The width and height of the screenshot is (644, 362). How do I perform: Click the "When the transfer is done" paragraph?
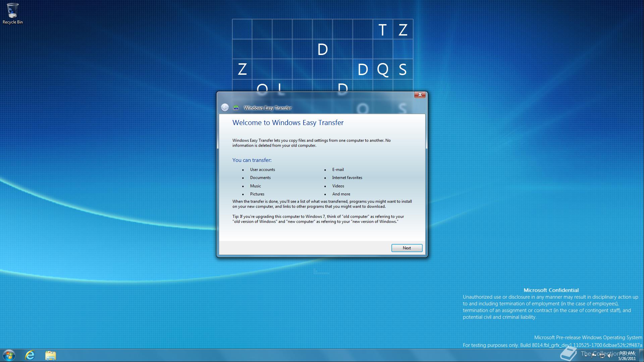322,204
